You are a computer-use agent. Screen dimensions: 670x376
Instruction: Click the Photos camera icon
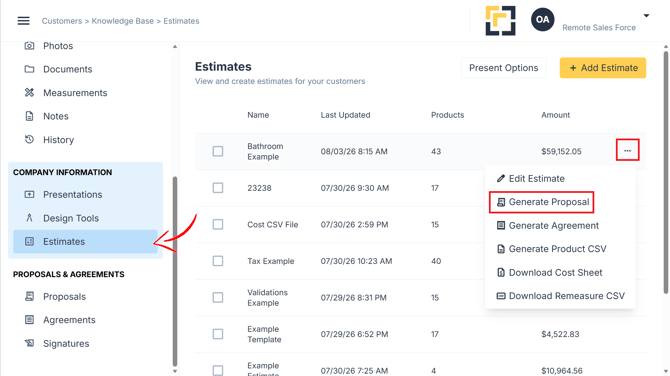[x=29, y=46]
